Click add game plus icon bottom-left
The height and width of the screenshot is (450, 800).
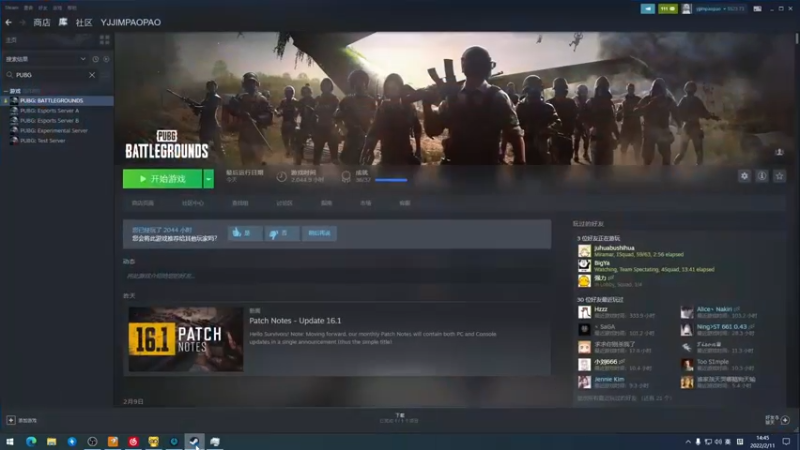pyautogui.click(x=11, y=420)
